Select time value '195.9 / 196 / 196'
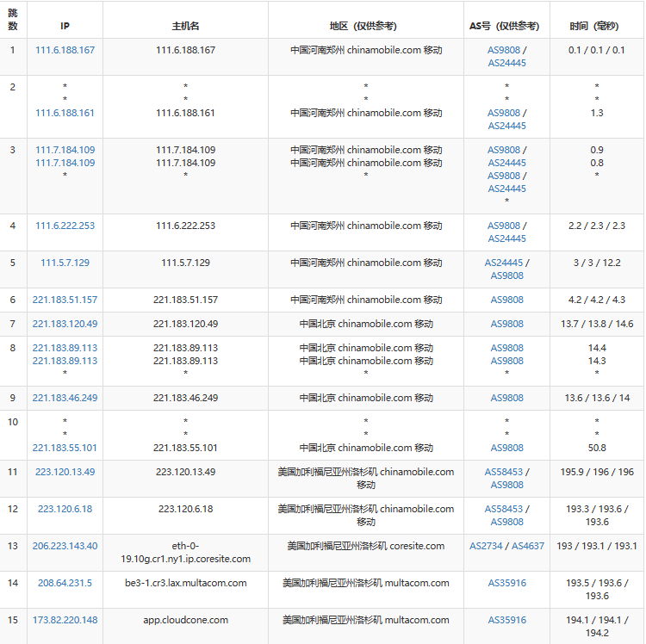 (597, 472)
